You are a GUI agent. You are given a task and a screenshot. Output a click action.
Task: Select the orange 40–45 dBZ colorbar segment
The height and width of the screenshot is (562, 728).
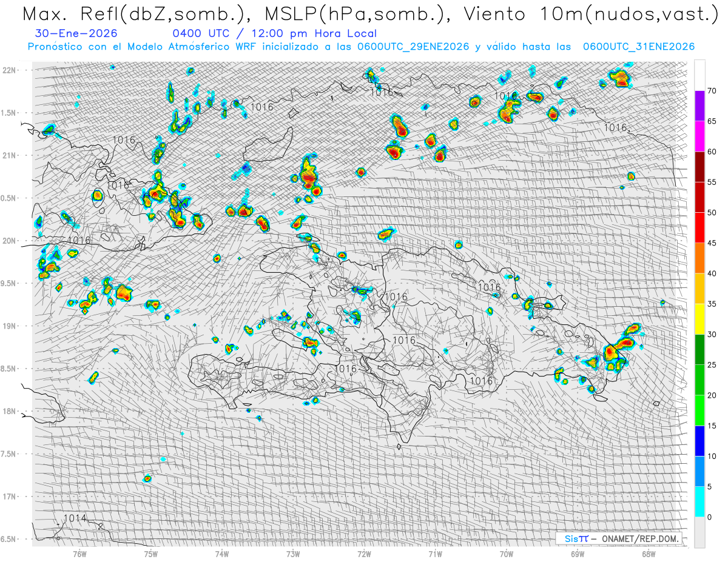click(699, 258)
